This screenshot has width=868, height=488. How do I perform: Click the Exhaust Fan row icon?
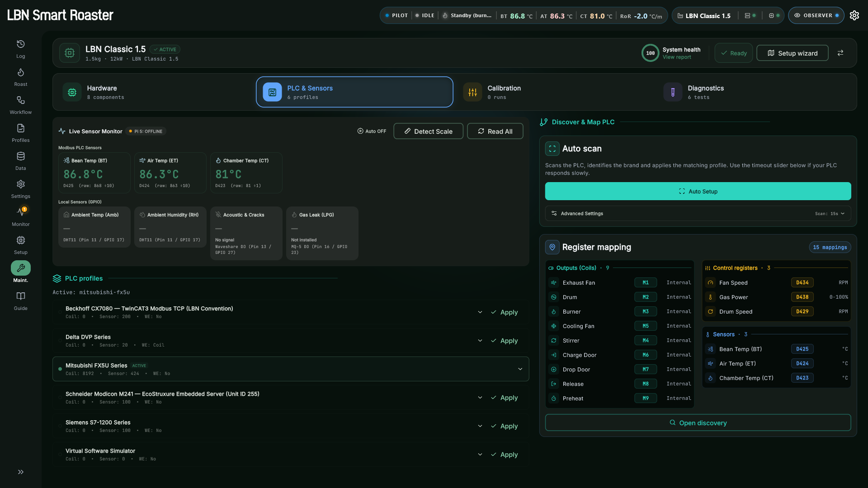pyautogui.click(x=554, y=283)
